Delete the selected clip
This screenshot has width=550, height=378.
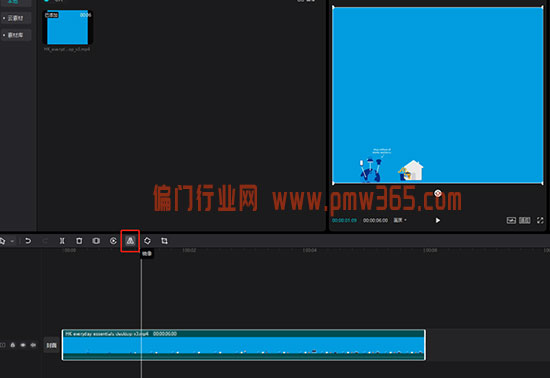[79, 241]
